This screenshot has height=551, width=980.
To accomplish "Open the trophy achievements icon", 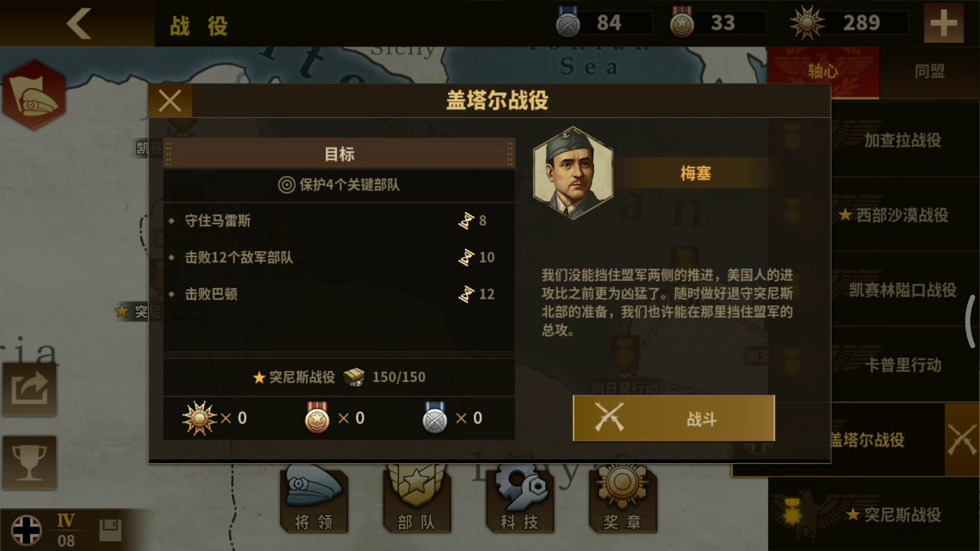I will click(x=29, y=462).
